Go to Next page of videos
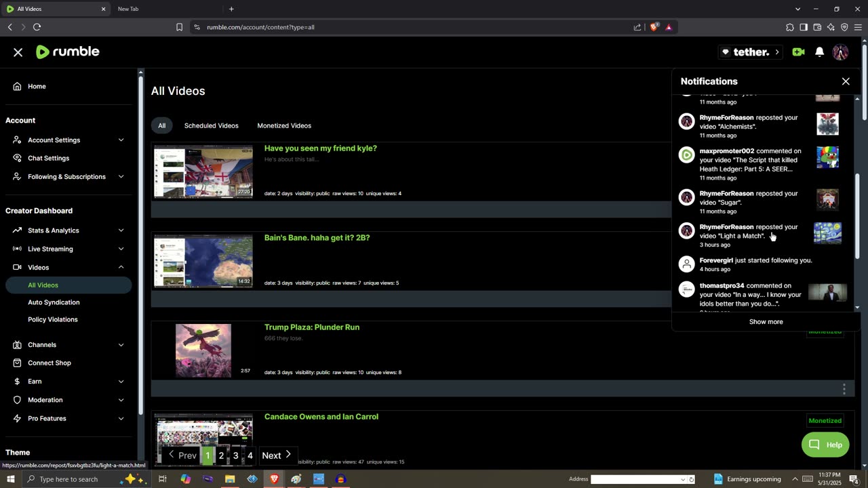 (276, 455)
